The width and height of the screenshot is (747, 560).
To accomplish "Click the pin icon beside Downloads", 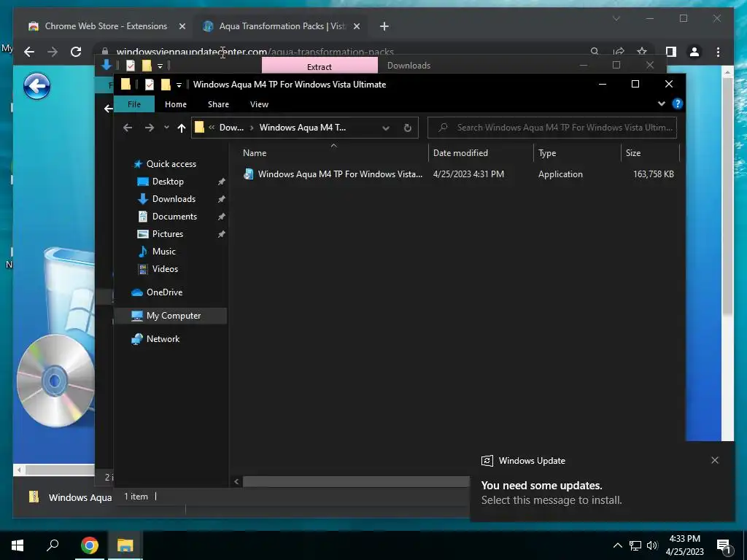I will [221, 199].
